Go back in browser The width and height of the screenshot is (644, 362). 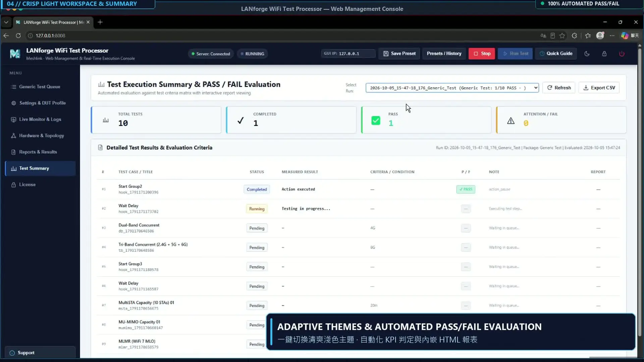click(x=6, y=36)
